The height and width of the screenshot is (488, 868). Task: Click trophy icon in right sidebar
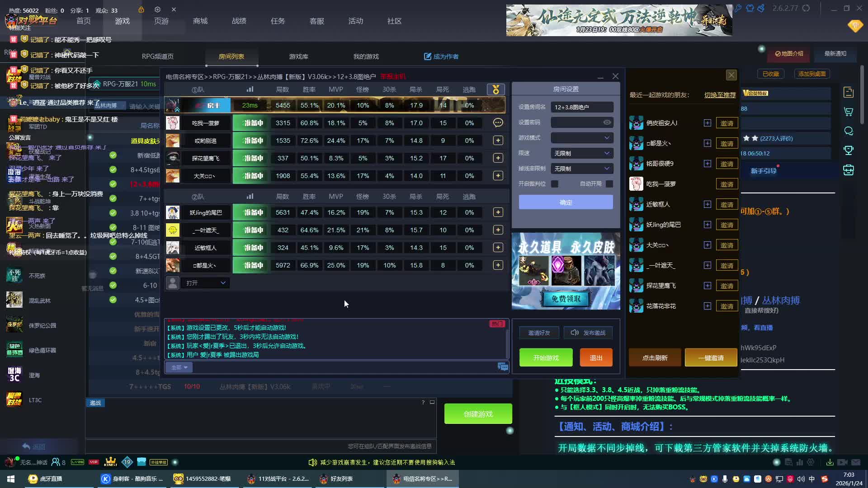(849, 150)
